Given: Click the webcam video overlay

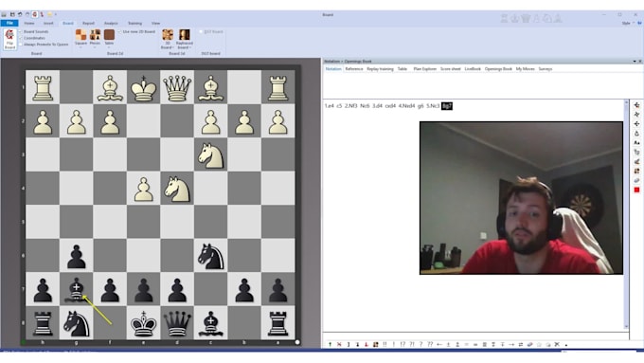Looking at the screenshot, I should point(521,198).
